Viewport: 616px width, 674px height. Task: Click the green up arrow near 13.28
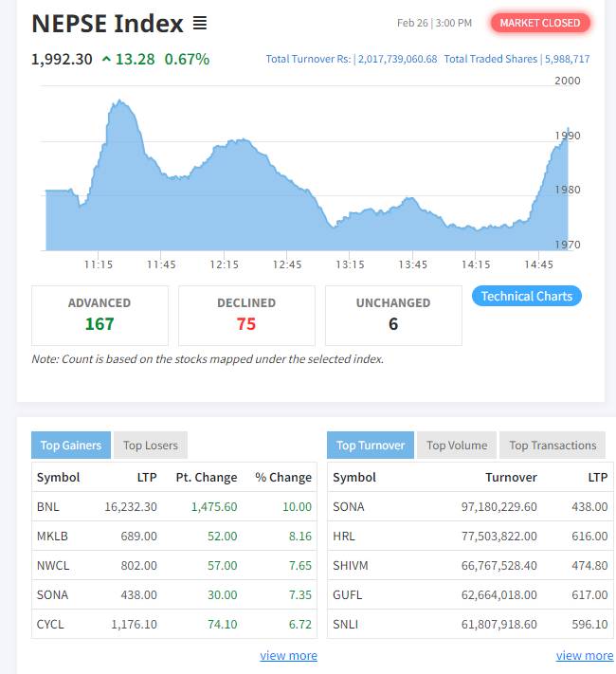(105, 59)
